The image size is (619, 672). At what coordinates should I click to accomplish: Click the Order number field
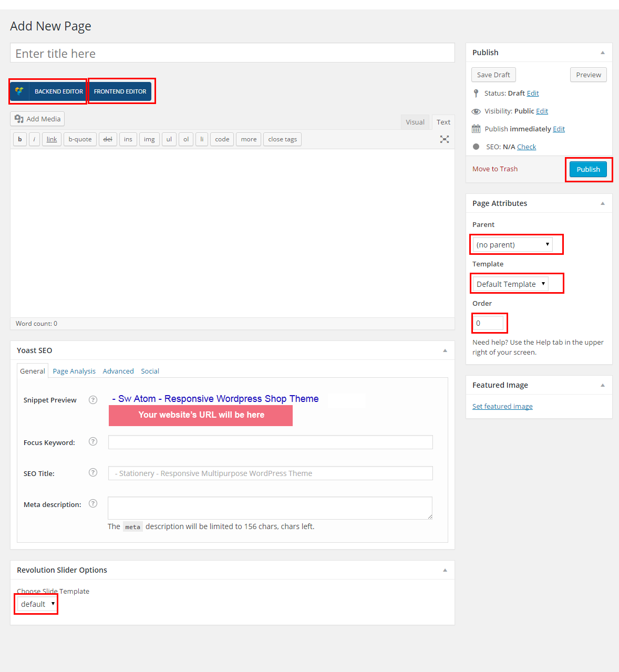(488, 323)
